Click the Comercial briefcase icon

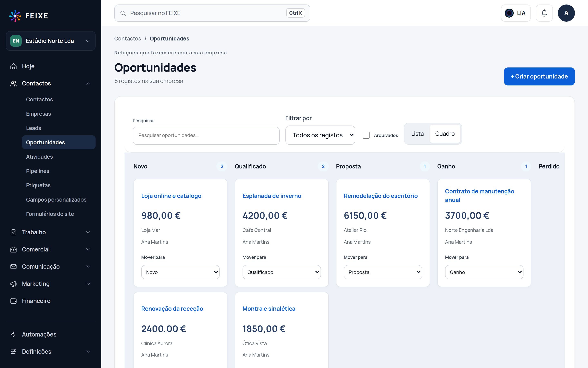tap(14, 249)
